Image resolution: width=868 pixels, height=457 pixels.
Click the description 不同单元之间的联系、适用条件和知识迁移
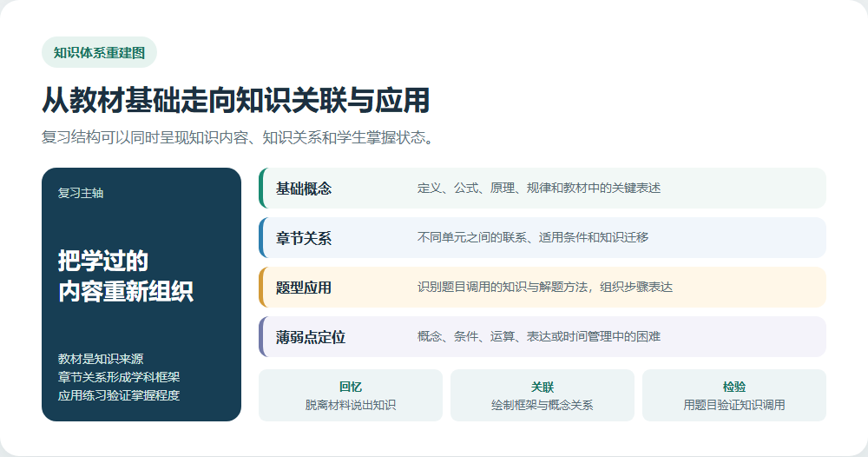(533, 238)
